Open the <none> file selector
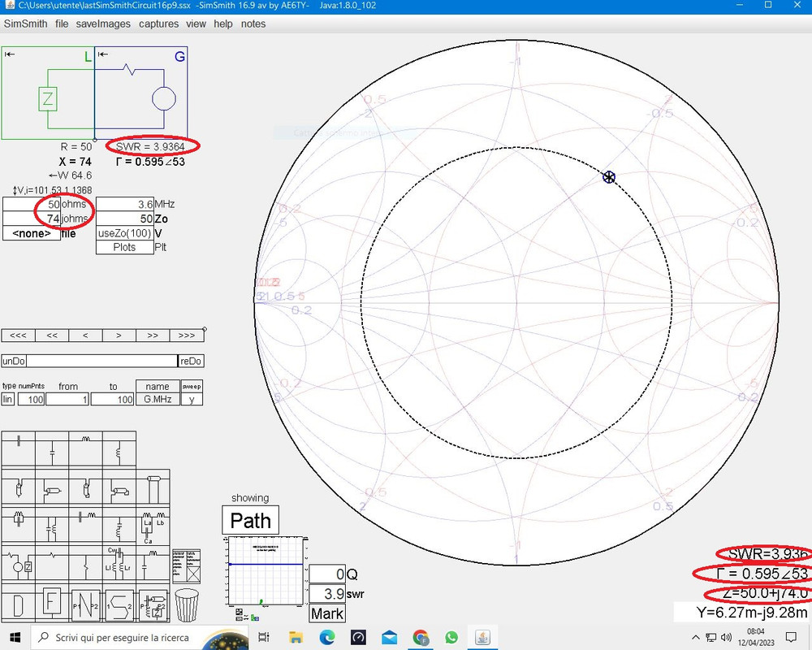Viewport: 812px width, 650px height. [32, 233]
